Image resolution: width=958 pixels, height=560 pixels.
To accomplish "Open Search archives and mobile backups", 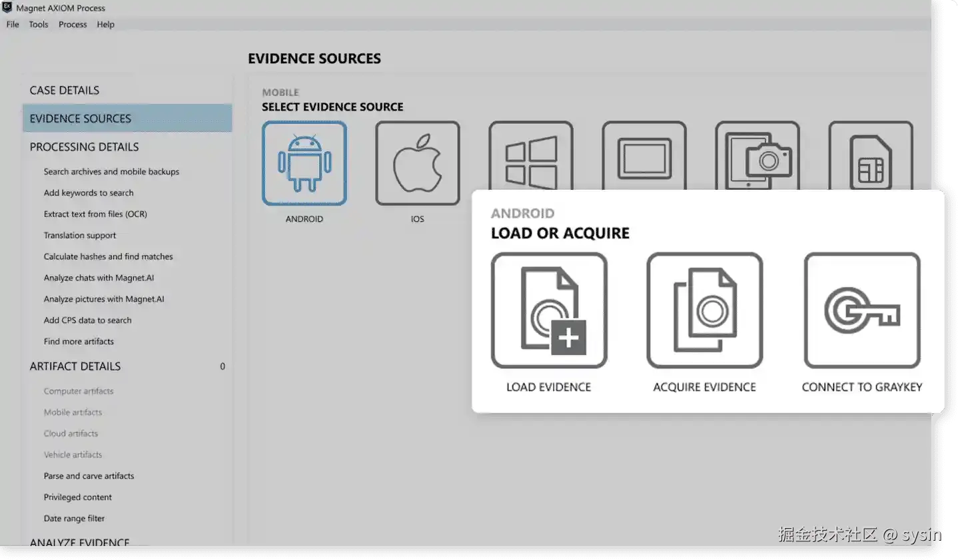I will (x=111, y=172).
